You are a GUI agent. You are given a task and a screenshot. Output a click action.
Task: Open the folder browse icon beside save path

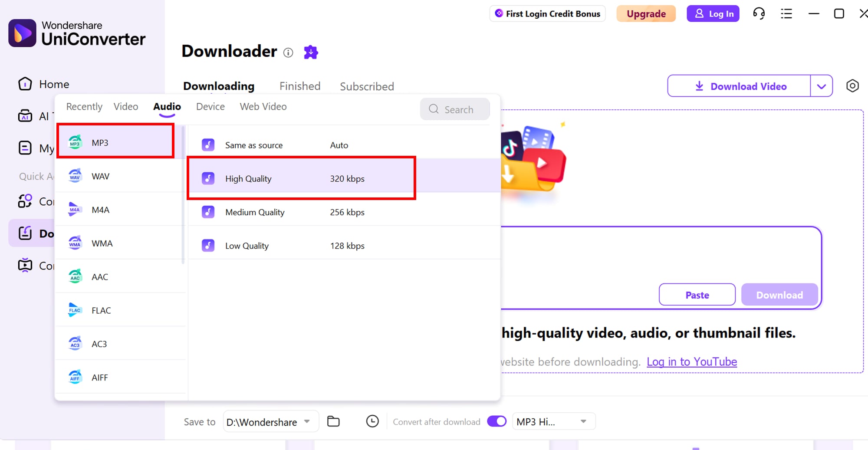[333, 421]
